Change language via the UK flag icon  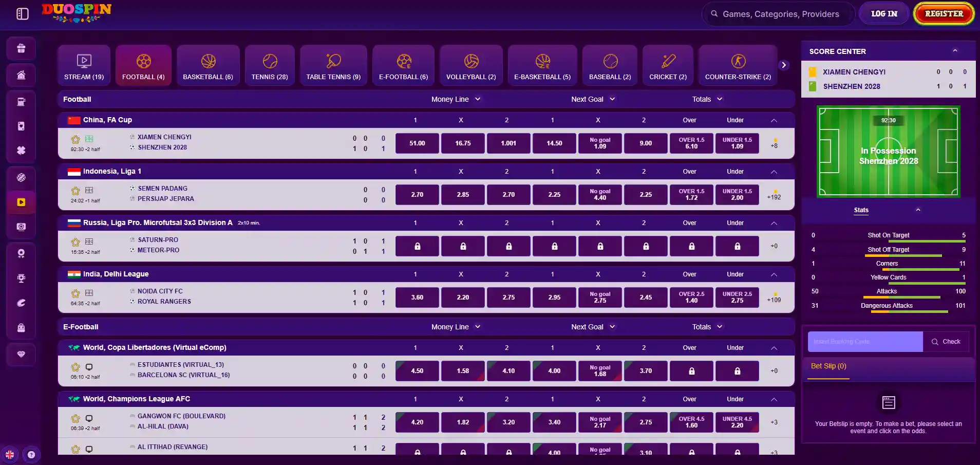point(10,455)
